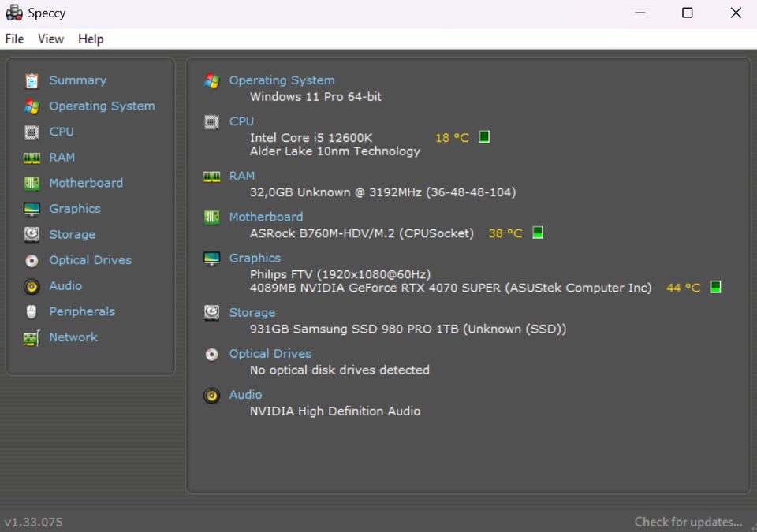Click the Speccy app icon in title bar
This screenshot has width=757, height=532.
point(14,13)
